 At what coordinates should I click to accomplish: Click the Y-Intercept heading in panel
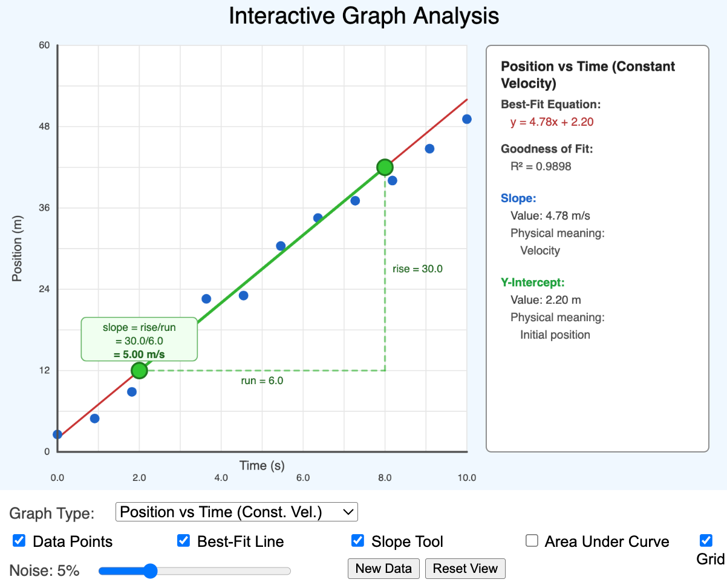pos(533,282)
